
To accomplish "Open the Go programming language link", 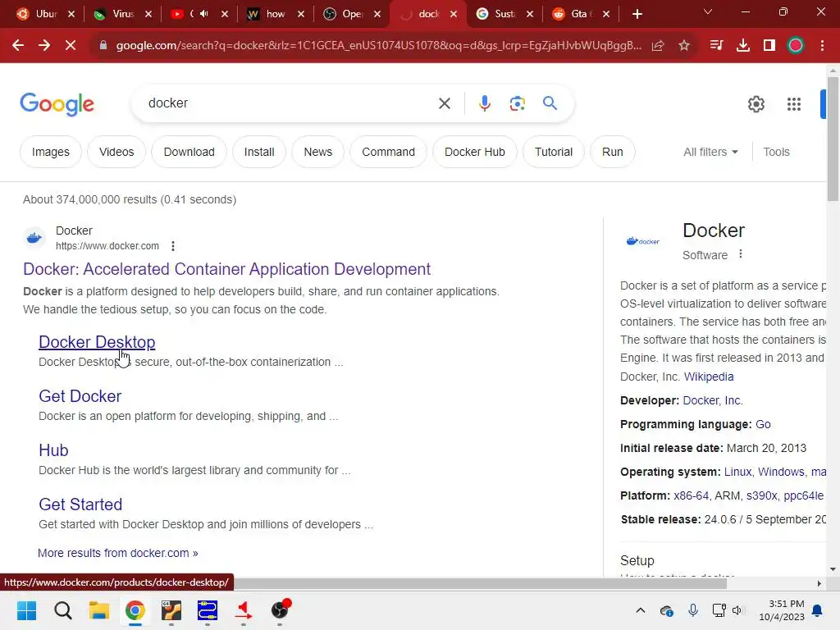I will tap(763, 424).
